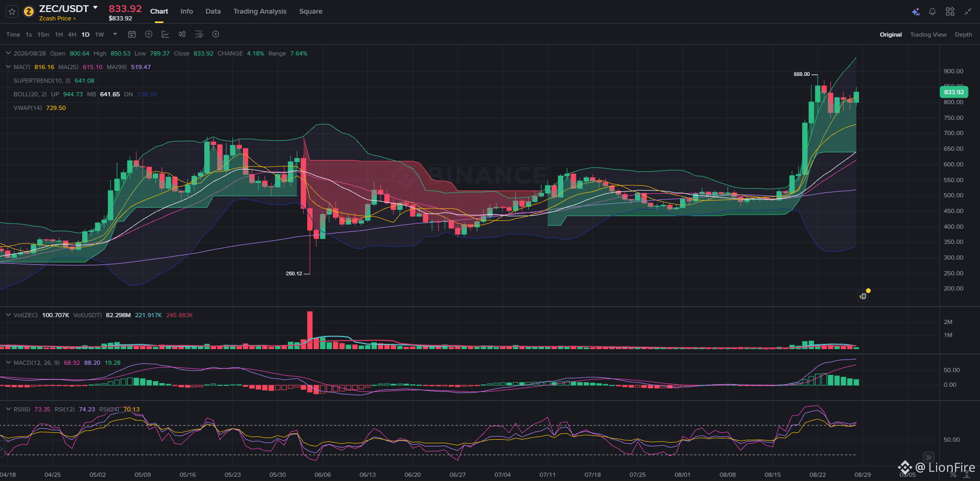Click the Vol(ZEC) 100.707K label
Screen dimensions: 980x481
click(x=41, y=315)
